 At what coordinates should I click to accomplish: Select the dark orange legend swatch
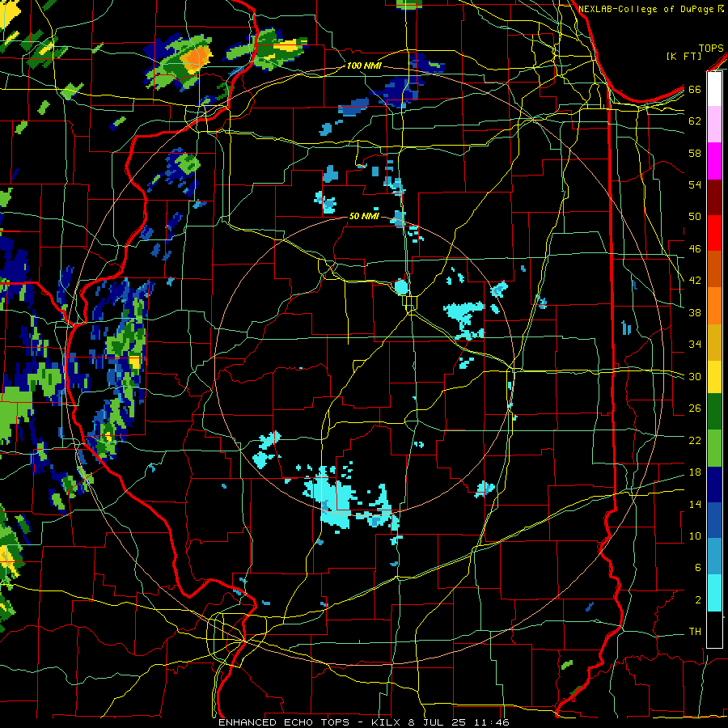(x=714, y=269)
